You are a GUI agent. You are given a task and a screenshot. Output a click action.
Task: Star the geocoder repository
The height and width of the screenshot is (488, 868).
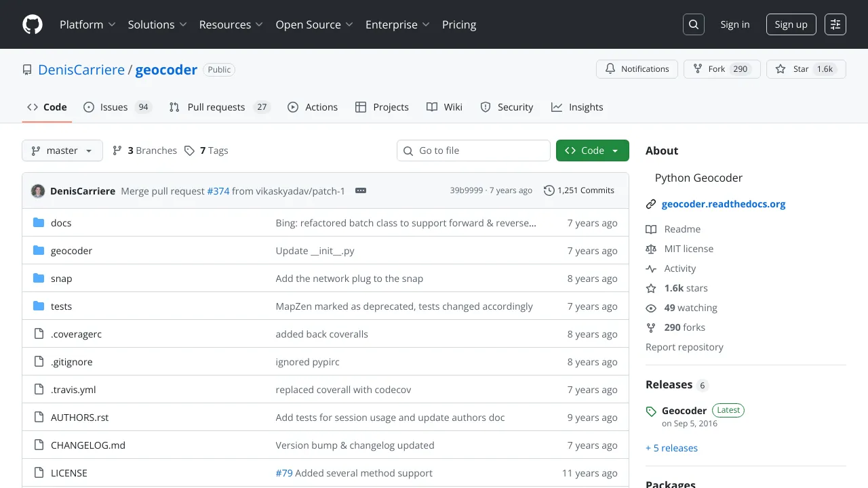806,69
